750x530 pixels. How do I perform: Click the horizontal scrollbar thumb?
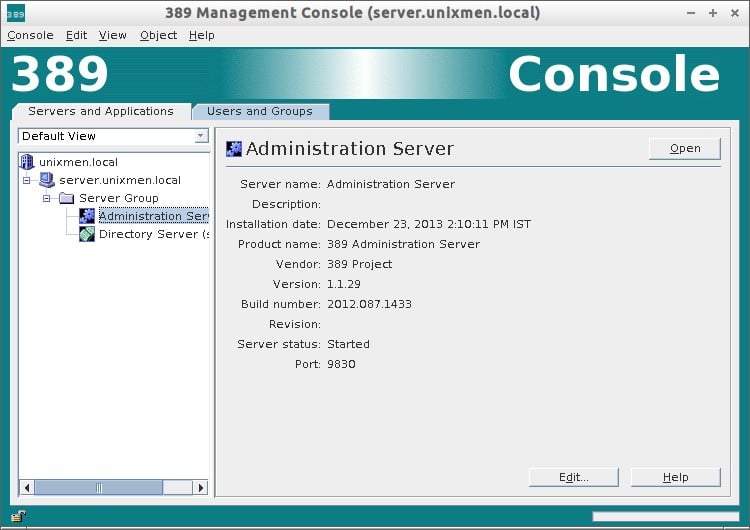click(99, 488)
